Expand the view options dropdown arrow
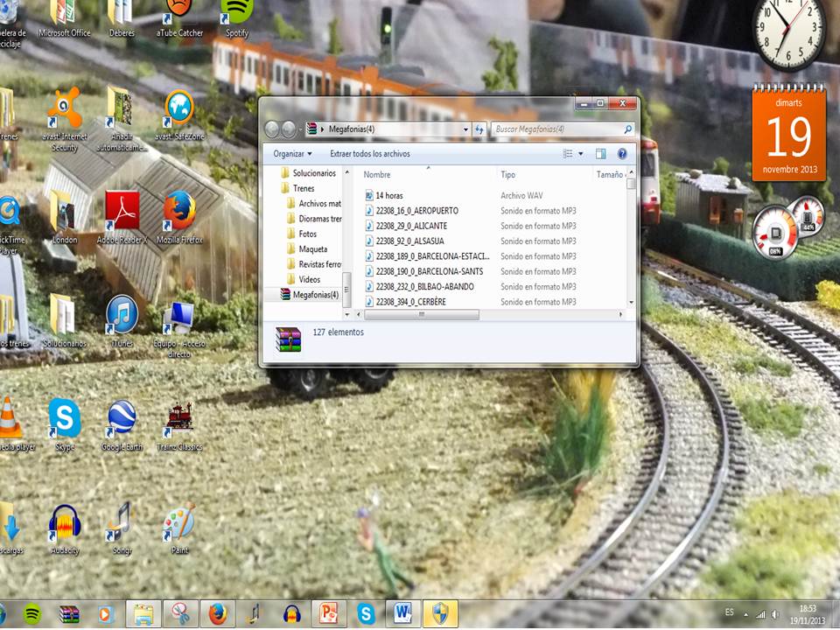Viewport: 840px width, 630px height. [x=581, y=154]
